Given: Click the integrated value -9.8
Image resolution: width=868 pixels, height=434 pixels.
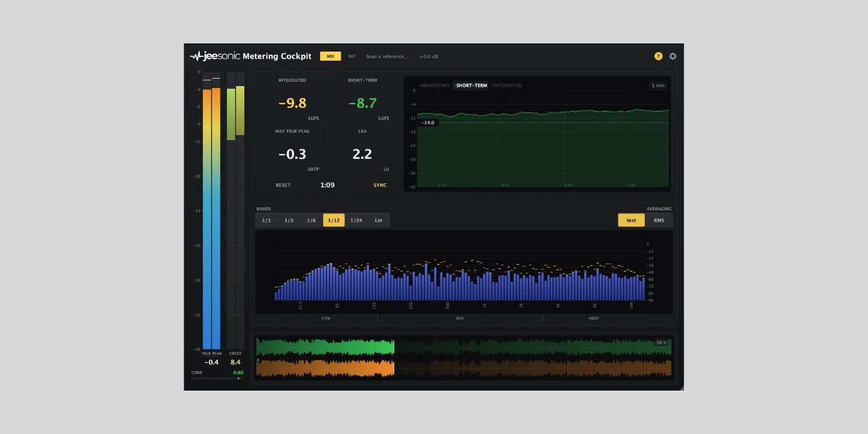Looking at the screenshot, I should 292,104.
